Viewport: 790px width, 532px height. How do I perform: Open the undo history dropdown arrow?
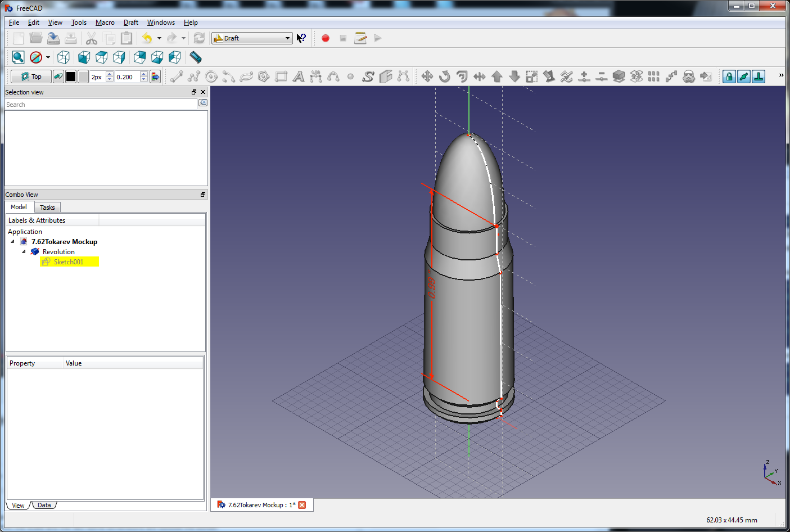(x=159, y=38)
